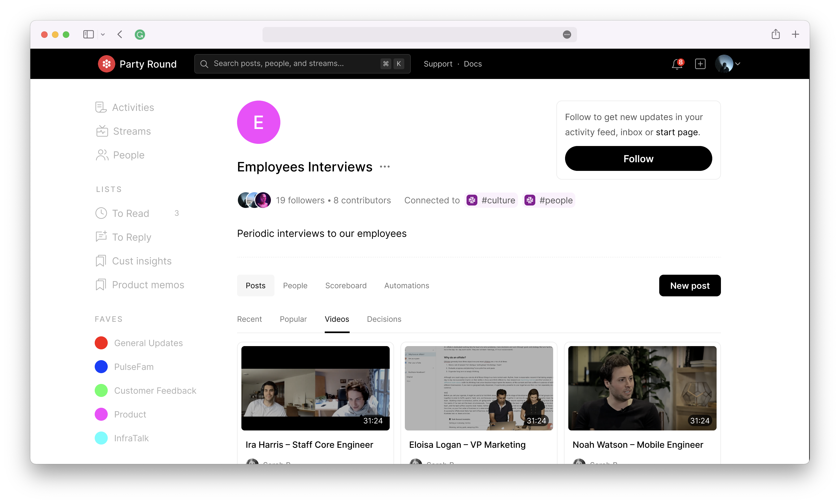Click the browser share icon

coord(775,34)
